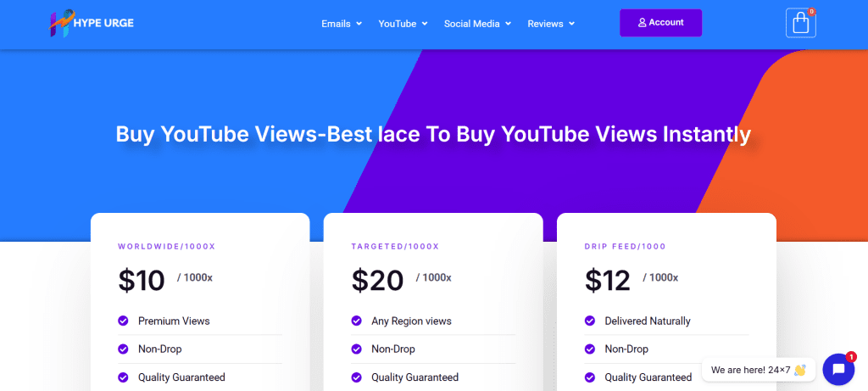The height and width of the screenshot is (391, 868).
Task: Click the $12 price
Action: pyautogui.click(x=608, y=280)
